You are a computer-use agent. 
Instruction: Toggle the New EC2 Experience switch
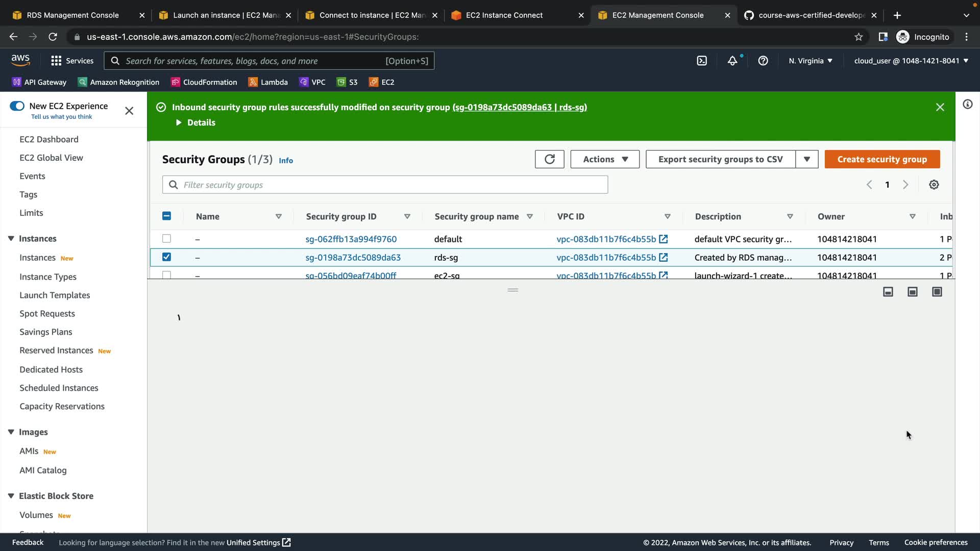click(x=17, y=106)
